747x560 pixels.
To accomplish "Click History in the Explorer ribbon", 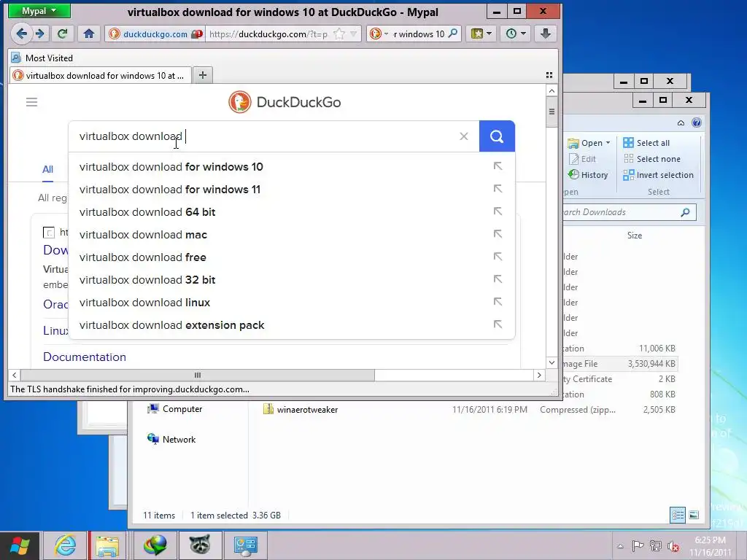I will click(588, 175).
